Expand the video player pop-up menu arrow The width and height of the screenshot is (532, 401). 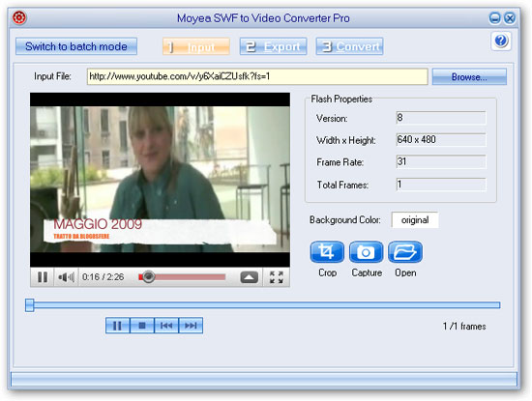(249, 277)
